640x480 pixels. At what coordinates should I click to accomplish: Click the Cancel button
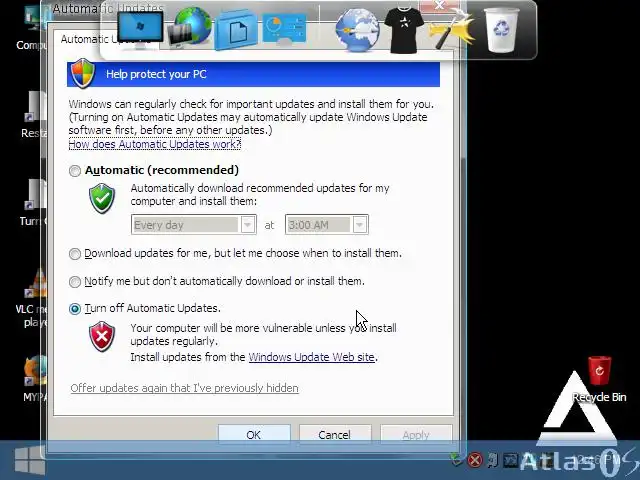335,434
